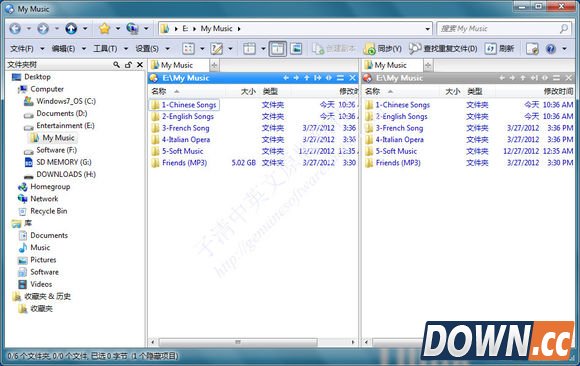Expand dropdown arrow next to help icon
The width and height of the screenshot is (580, 366).
tap(564, 48)
